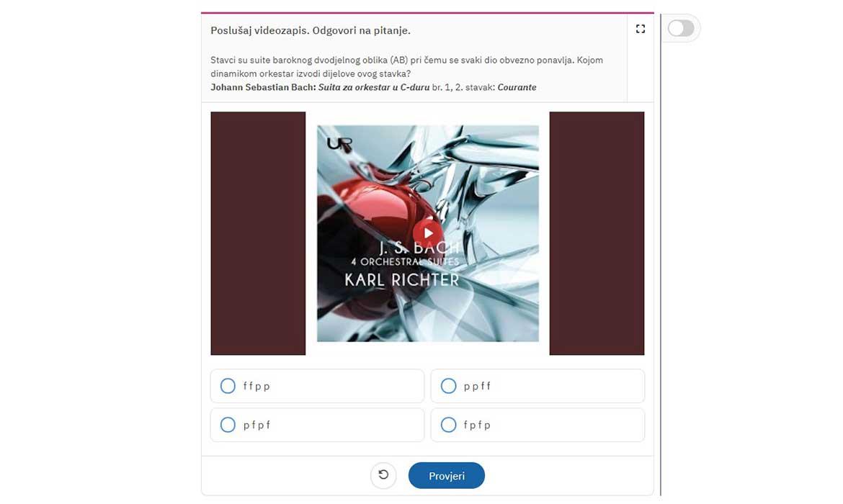
Task: Click the "Johann Sebastian Bach" bold text
Action: pos(264,87)
